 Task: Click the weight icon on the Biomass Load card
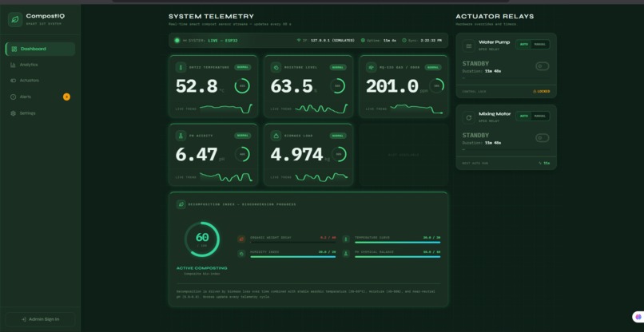[x=276, y=136]
